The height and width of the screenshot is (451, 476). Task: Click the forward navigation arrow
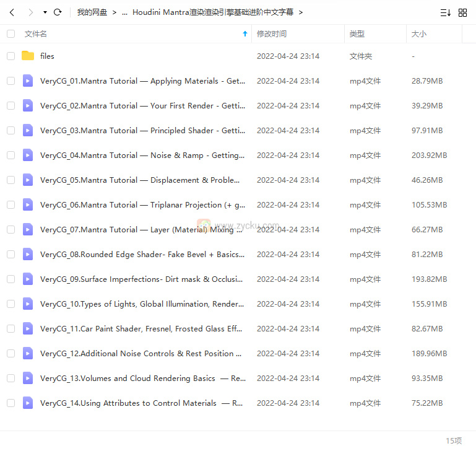point(30,12)
